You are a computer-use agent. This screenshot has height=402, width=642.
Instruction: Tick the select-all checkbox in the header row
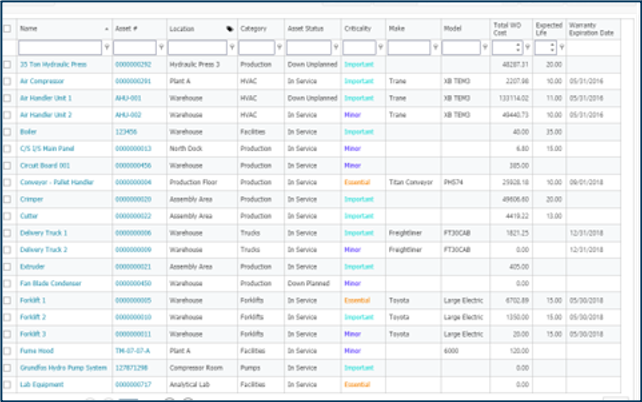[7, 28]
